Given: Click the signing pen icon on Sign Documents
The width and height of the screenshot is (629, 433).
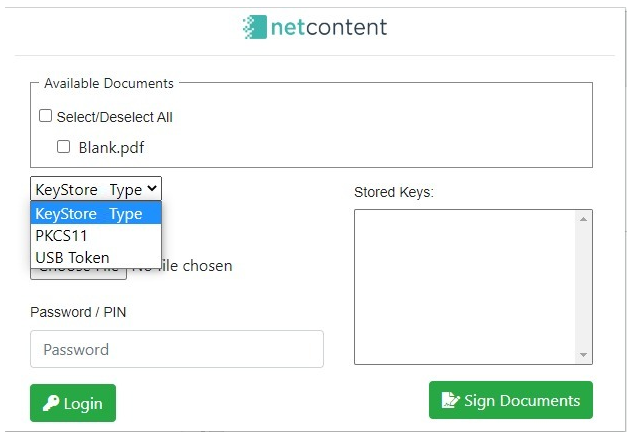Looking at the screenshot, I should click(x=450, y=400).
